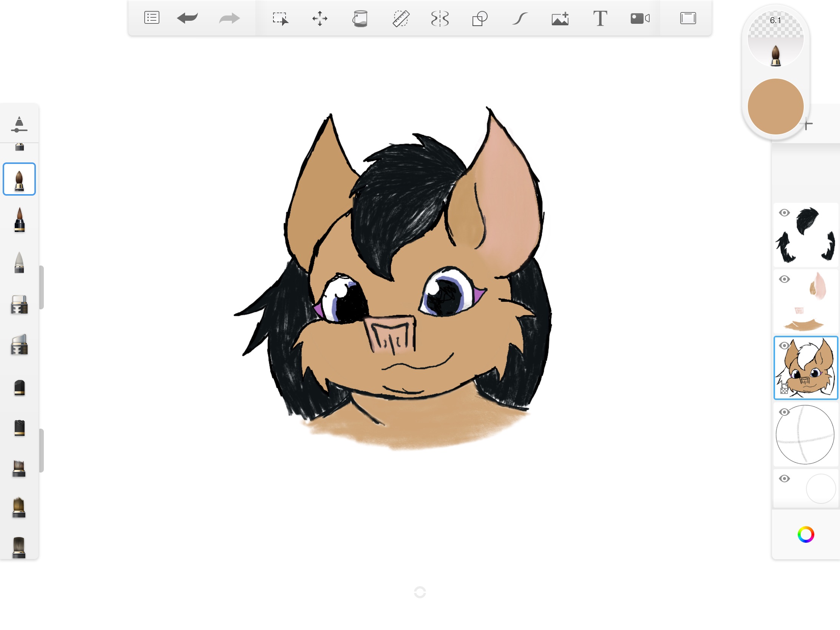Click the undo arrow
This screenshot has height=630, width=840.
click(x=187, y=18)
